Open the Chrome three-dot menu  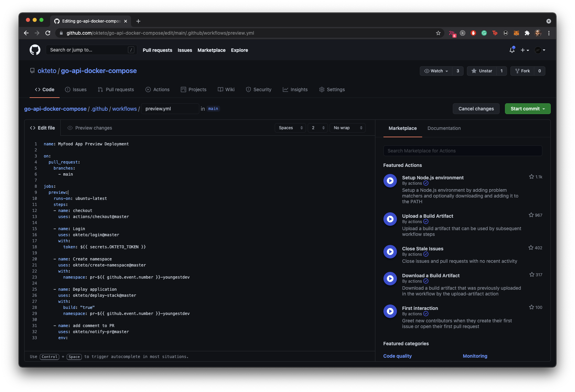549,33
